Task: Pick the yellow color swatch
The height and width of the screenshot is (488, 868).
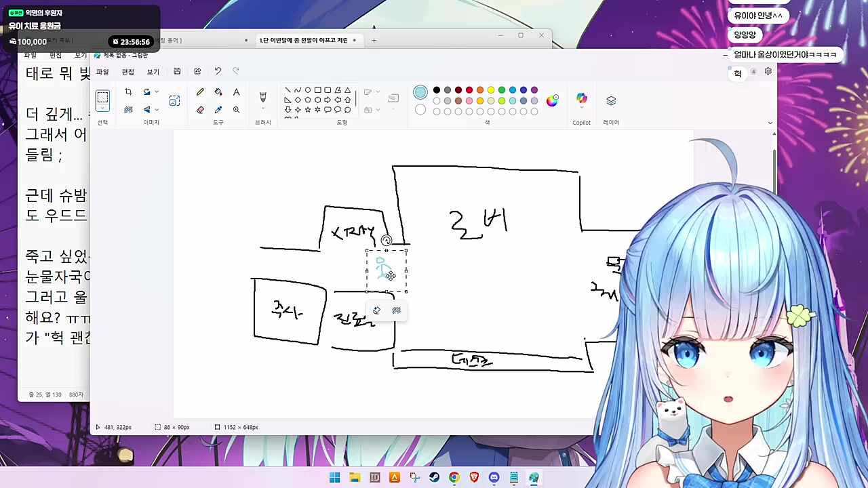Action: click(x=491, y=90)
